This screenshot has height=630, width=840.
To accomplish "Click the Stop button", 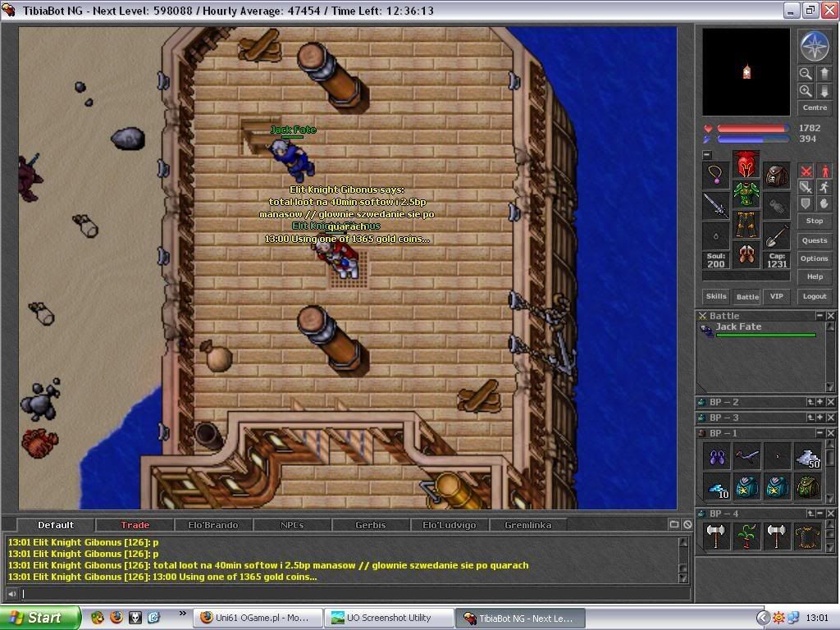I will click(815, 221).
